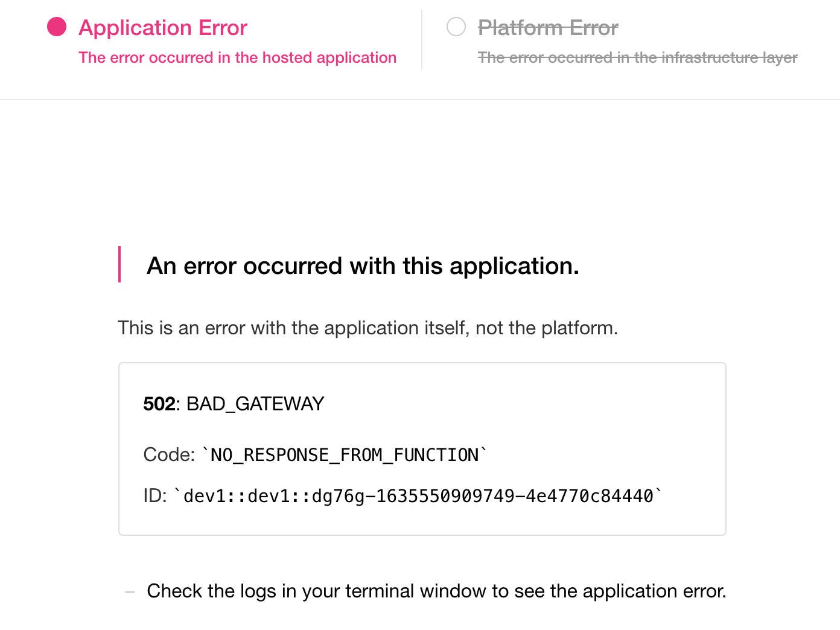Switch to the Application Error view
Screen dimensions: 840x630
point(162,28)
